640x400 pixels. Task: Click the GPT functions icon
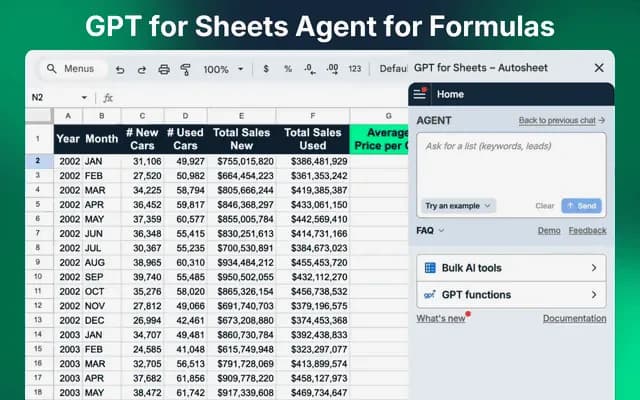click(x=430, y=295)
